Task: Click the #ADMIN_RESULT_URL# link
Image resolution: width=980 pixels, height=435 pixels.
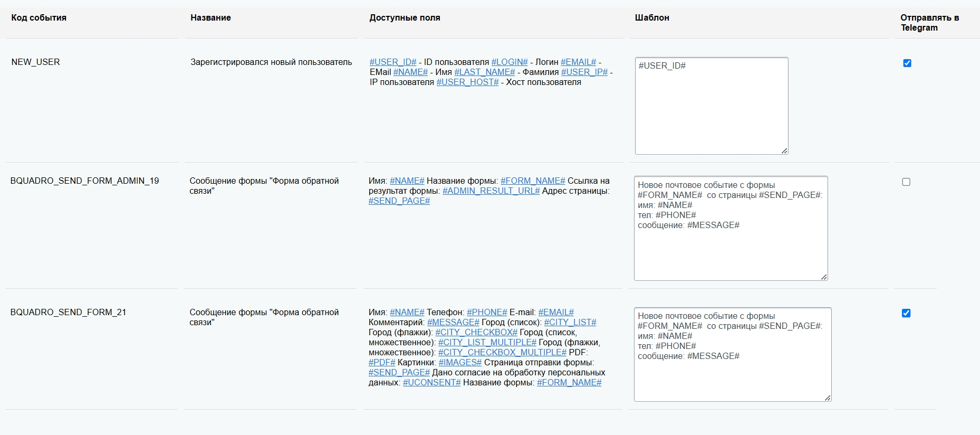Action: (491, 191)
